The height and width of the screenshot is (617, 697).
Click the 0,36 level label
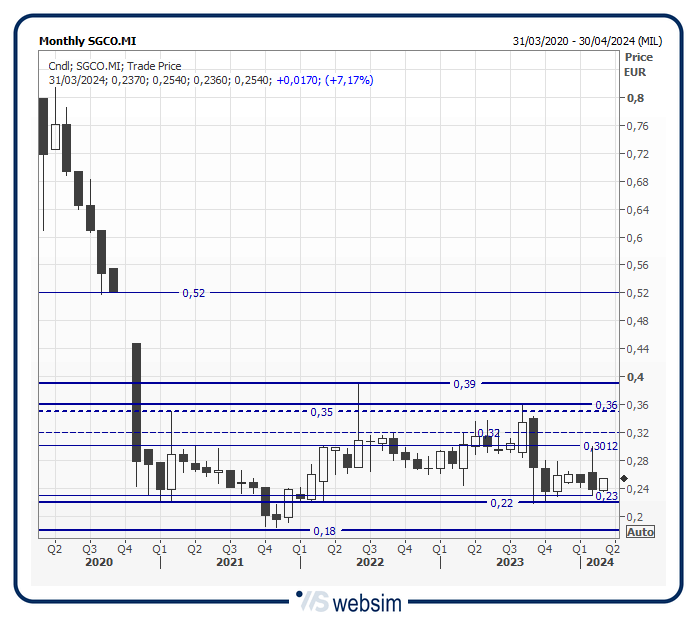[x=605, y=405]
